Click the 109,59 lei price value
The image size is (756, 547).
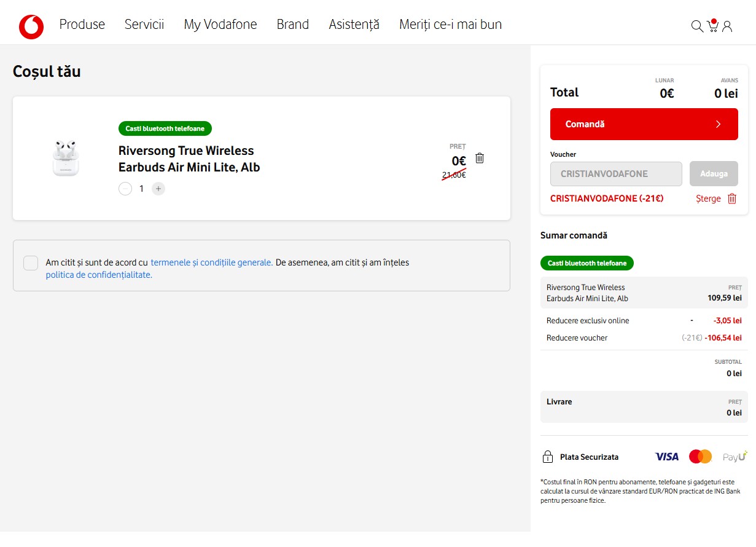point(725,298)
